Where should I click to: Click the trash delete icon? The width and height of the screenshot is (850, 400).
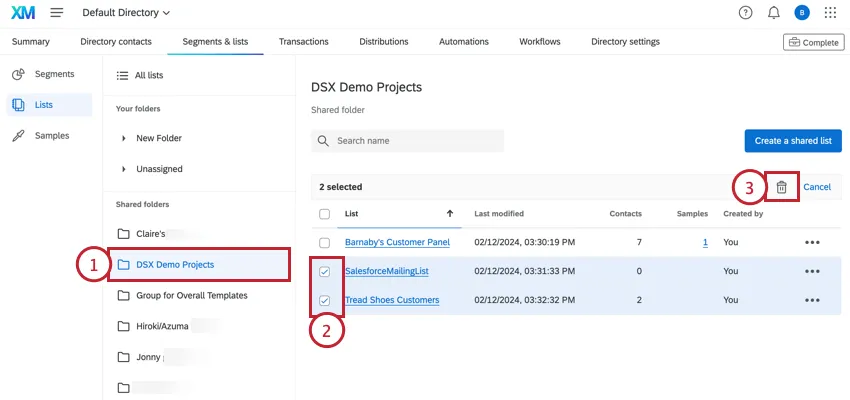(781, 187)
